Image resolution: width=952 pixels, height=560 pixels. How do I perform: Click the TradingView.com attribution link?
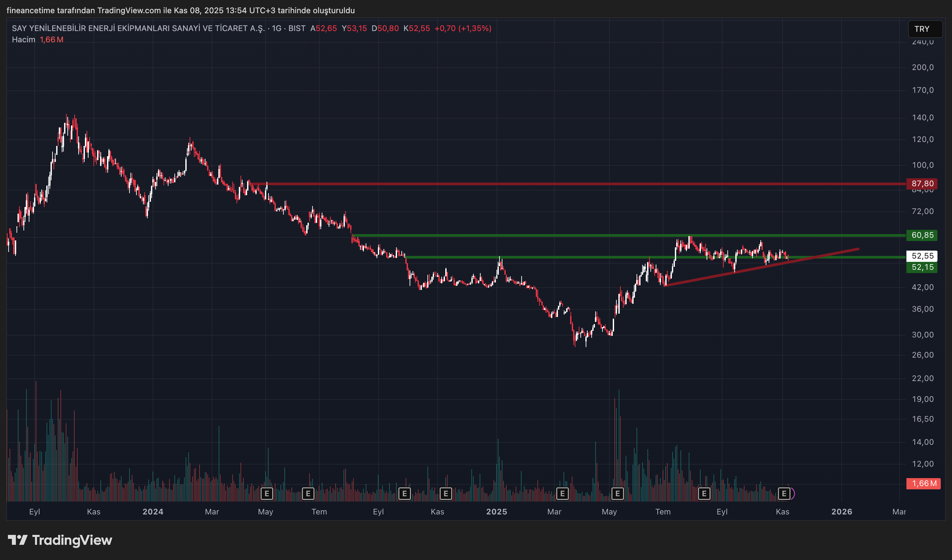click(x=128, y=11)
